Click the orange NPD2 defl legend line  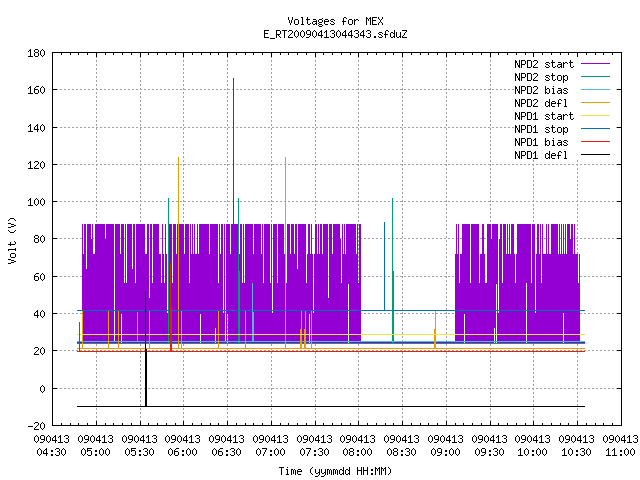tap(595, 103)
